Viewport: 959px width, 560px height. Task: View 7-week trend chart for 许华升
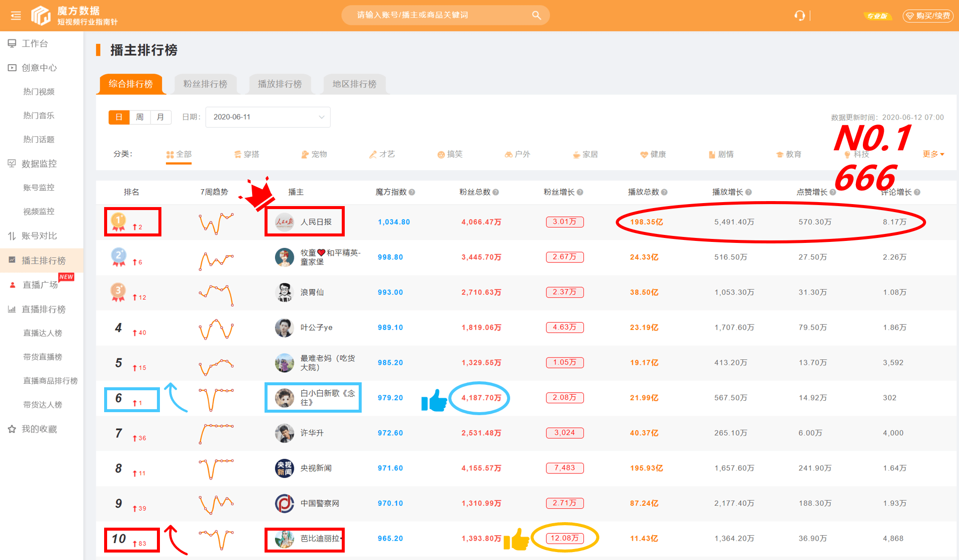tap(216, 433)
